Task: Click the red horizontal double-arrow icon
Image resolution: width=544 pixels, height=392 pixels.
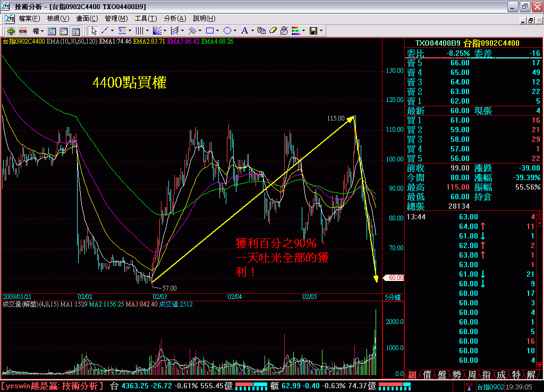Action: click(23, 31)
